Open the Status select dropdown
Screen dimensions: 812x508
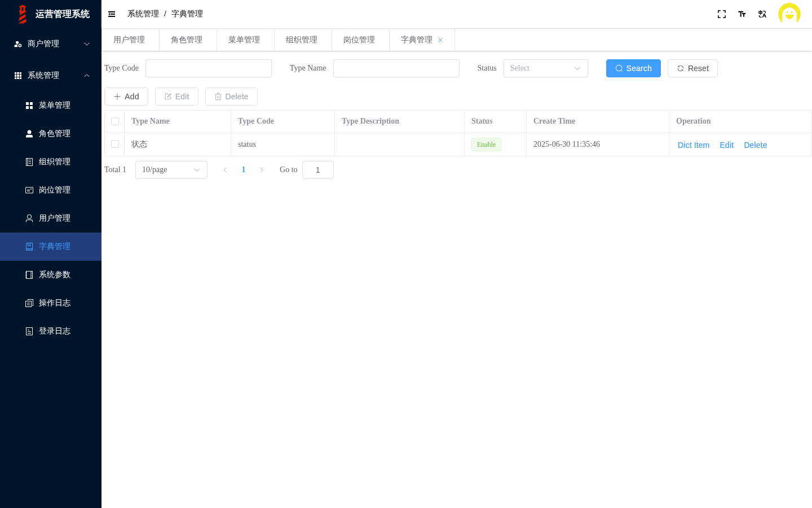[x=546, y=68]
